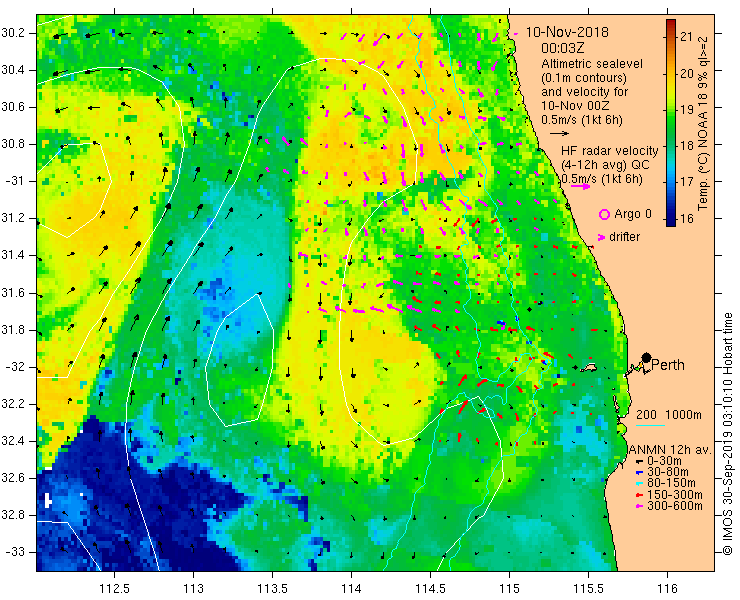The height and width of the screenshot is (600, 740).
Task: Click the Rottnest Island outline near Perth
Action: click(x=588, y=367)
